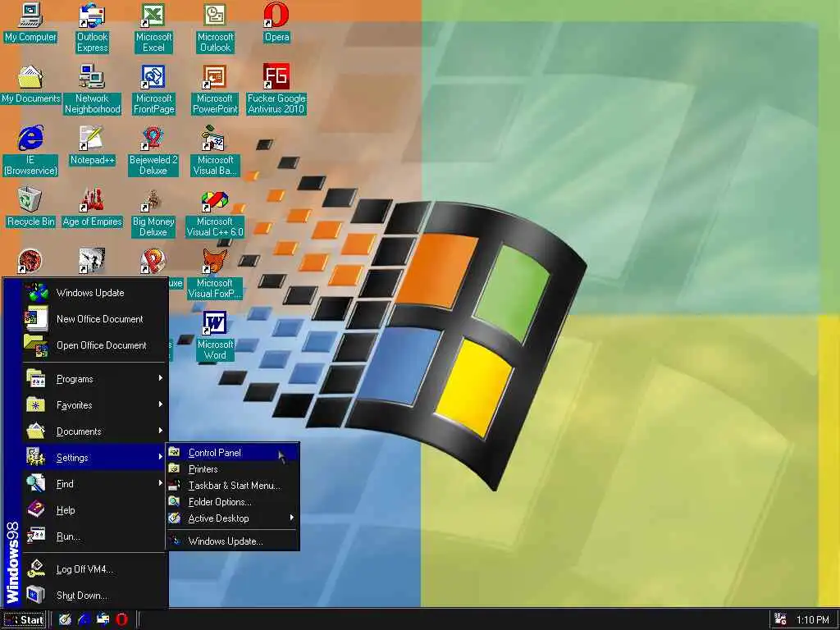Select the Microsoft Visual Basic shortcut
The height and width of the screenshot is (630, 840).
pyautogui.click(x=215, y=151)
